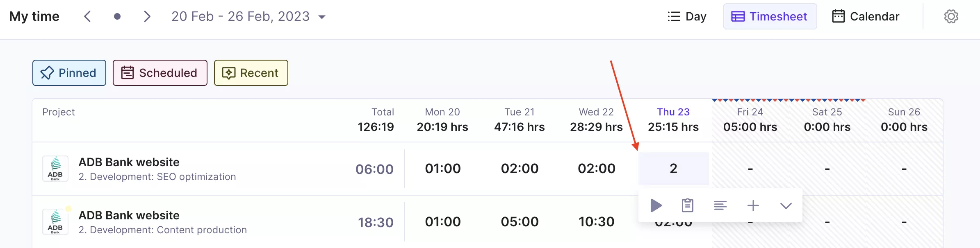This screenshot has width=980, height=248.
Task: Open the note lines icon in the cell popup
Action: (720, 205)
